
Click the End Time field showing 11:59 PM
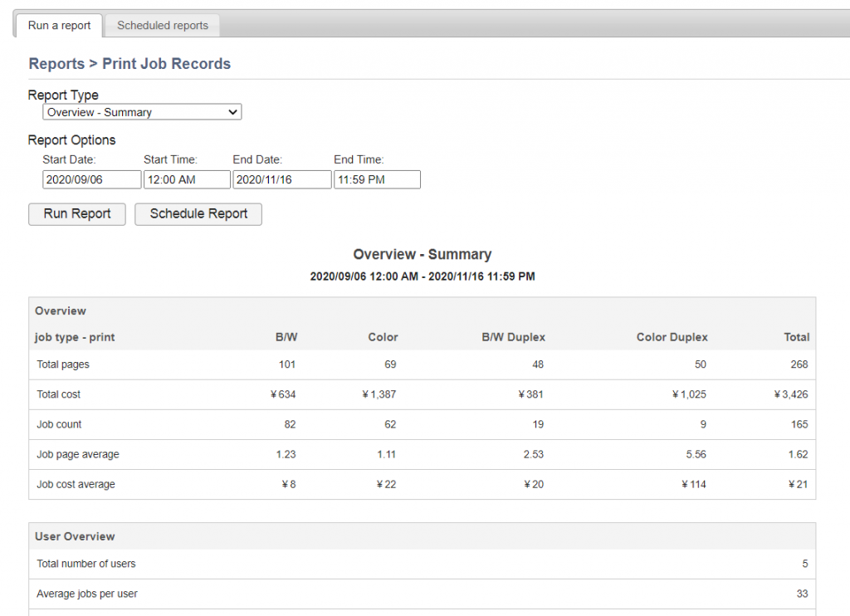(x=377, y=179)
